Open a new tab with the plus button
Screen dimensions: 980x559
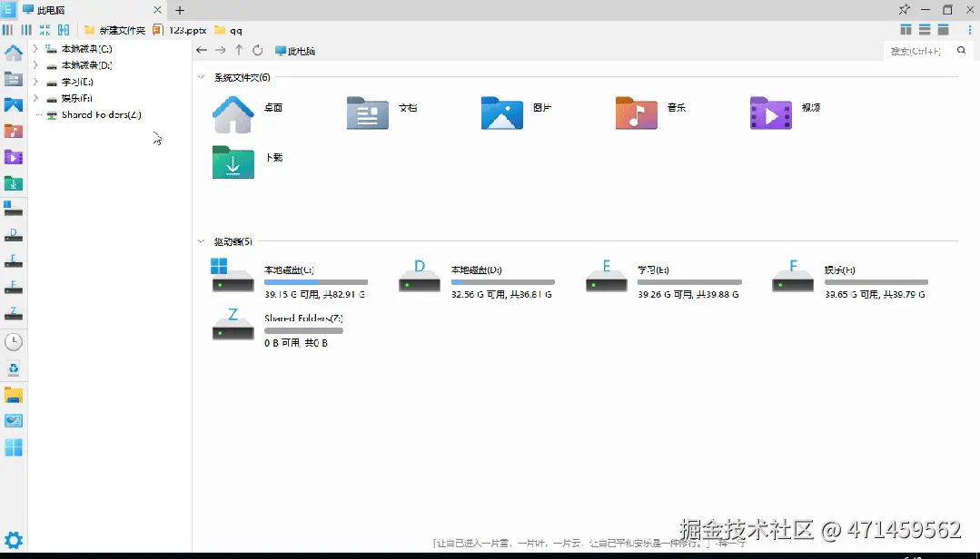(x=179, y=10)
